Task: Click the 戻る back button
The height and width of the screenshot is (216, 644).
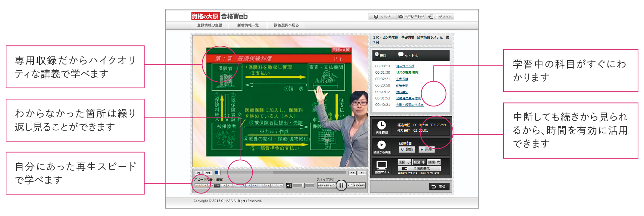Action: [x=439, y=186]
